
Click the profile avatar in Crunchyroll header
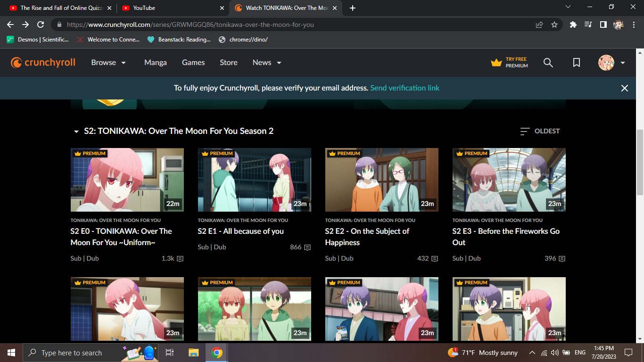606,63
